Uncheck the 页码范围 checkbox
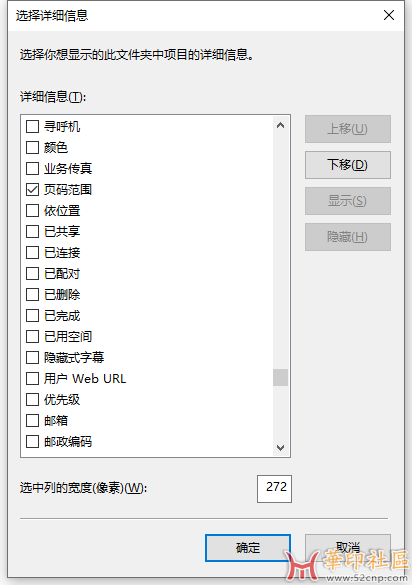The image size is (412, 585). click(32, 190)
